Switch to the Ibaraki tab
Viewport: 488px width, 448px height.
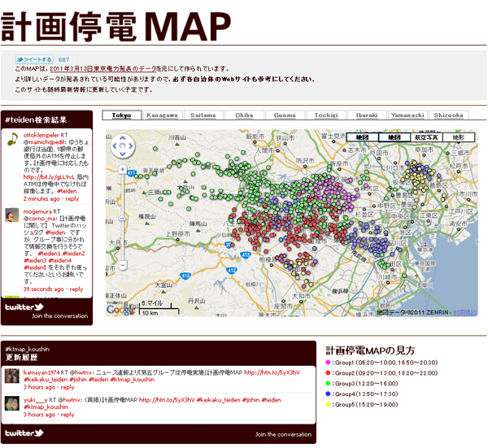[367, 115]
